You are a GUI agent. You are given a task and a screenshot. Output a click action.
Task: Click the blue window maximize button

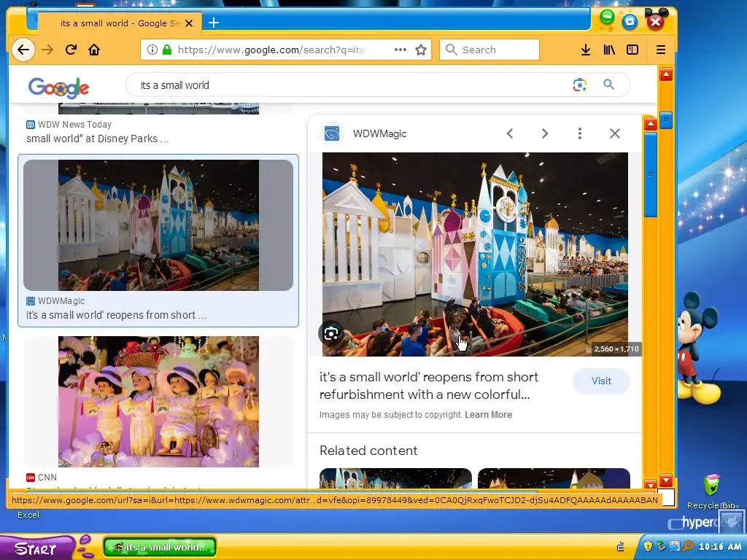[630, 21]
